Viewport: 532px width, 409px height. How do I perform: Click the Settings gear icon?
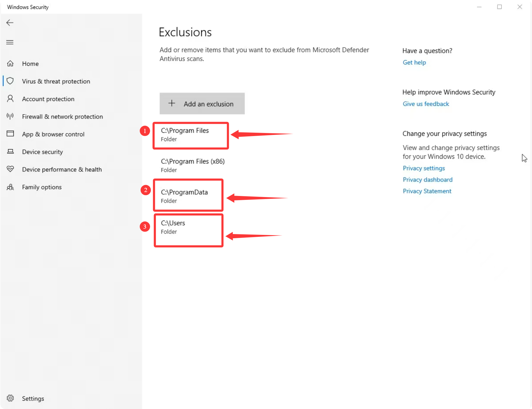(10, 398)
